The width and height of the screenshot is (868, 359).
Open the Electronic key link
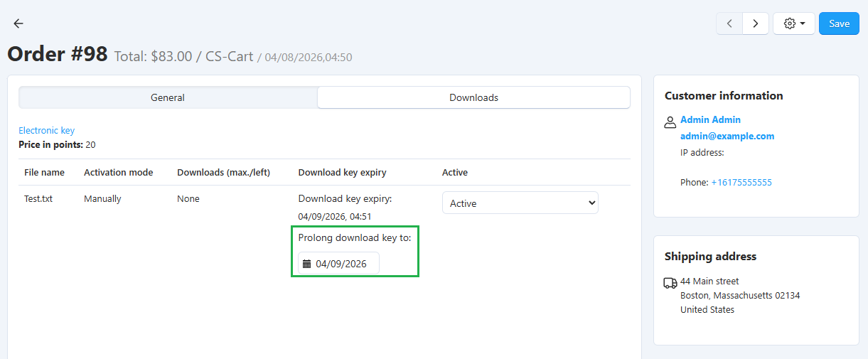[x=46, y=130]
